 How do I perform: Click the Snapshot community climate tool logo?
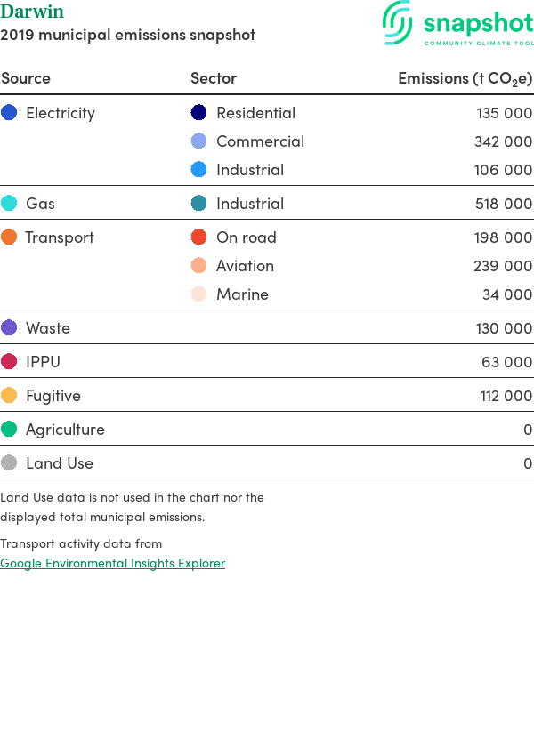point(457,23)
